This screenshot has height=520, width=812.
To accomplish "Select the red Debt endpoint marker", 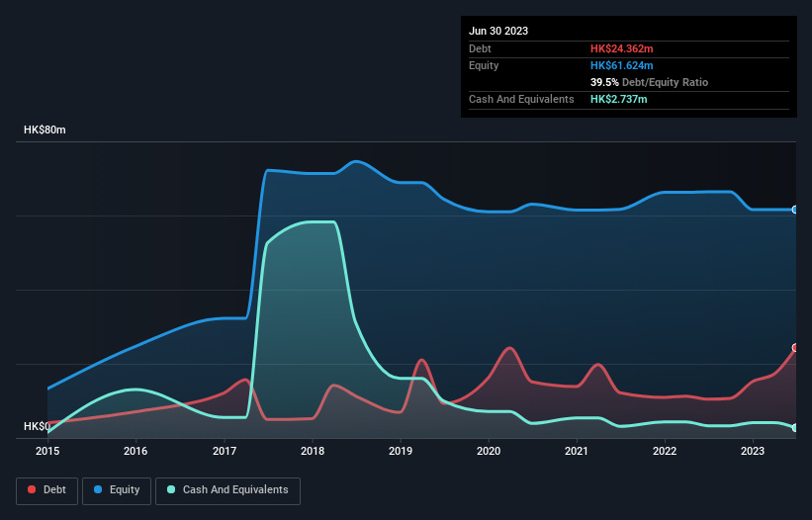I will 795,348.
